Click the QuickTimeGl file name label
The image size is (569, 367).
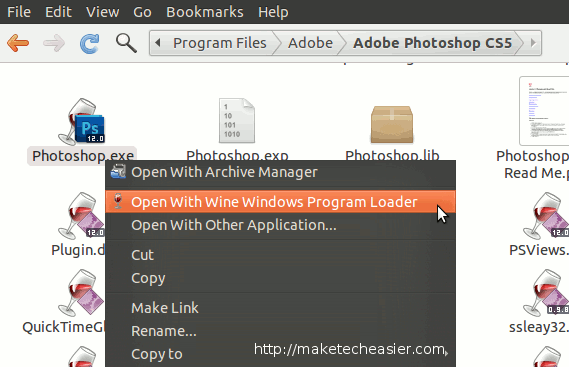pos(64,327)
